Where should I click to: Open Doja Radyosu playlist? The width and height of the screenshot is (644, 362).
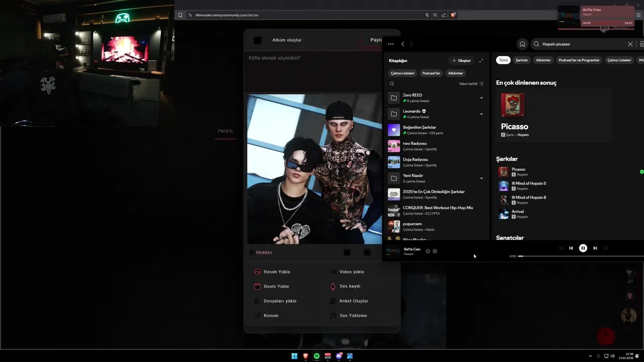click(x=437, y=162)
